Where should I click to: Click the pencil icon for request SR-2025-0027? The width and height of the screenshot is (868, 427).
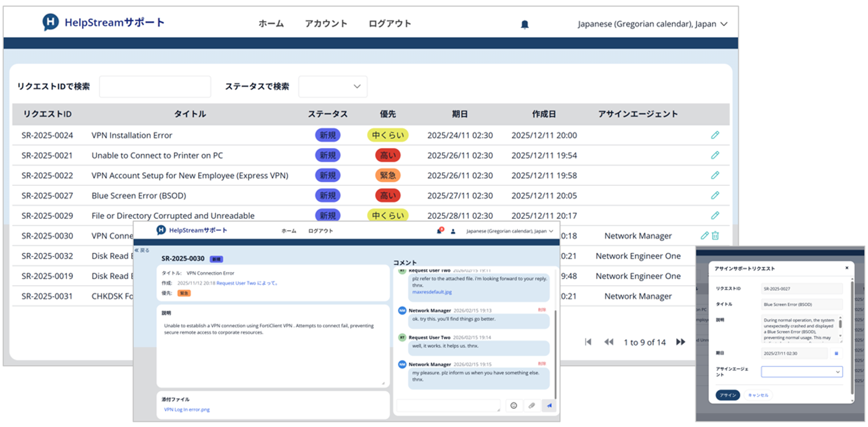point(715,195)
